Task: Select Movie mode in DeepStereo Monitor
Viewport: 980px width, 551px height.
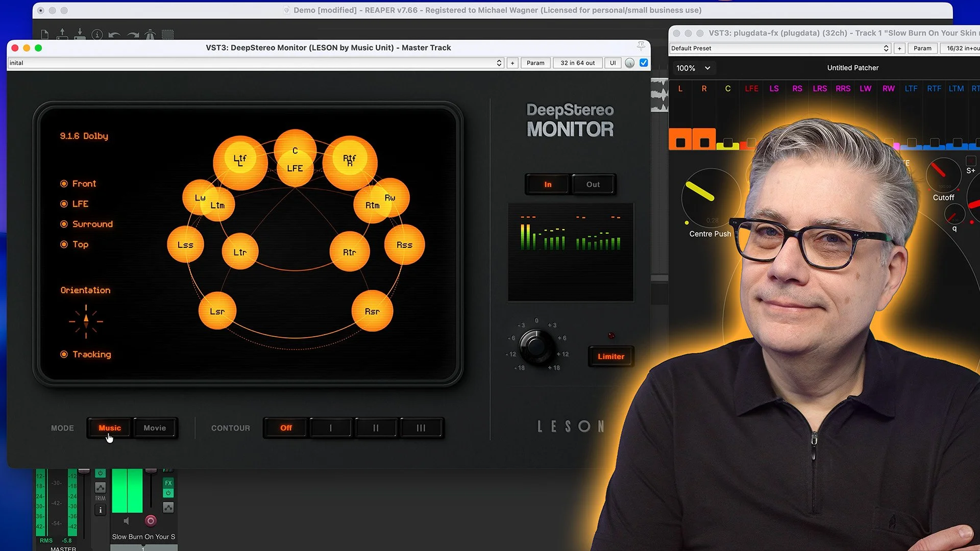Action: point(155,428)
